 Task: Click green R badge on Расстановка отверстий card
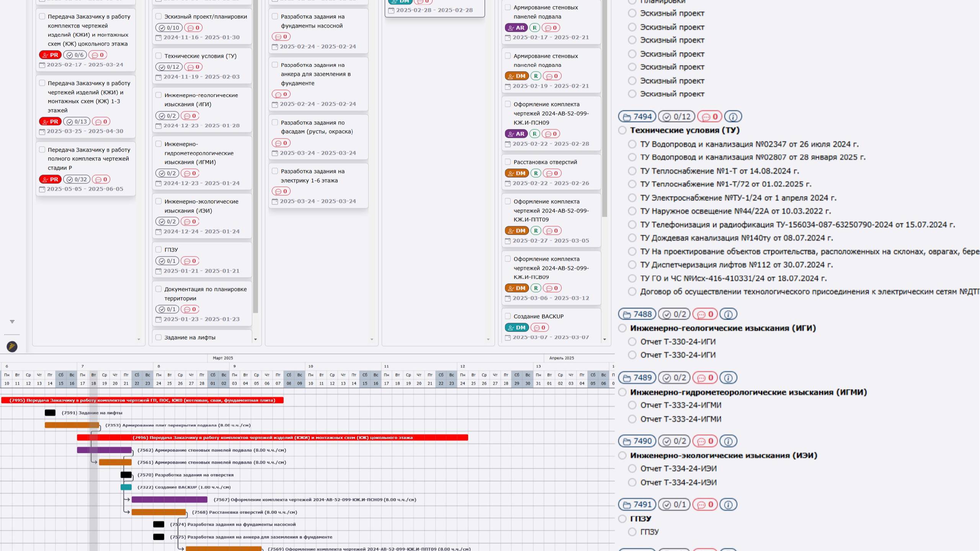(536, 173)
